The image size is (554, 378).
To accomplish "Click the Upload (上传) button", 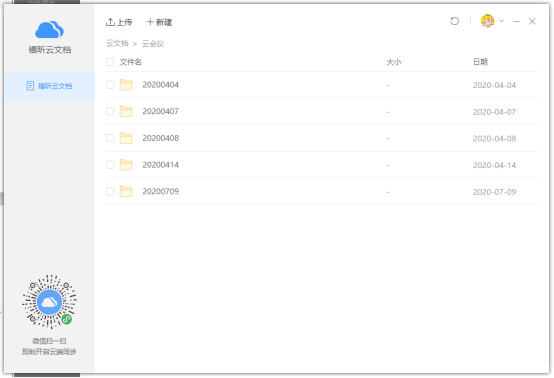I will pyautogui.click(x=119, y=22).
